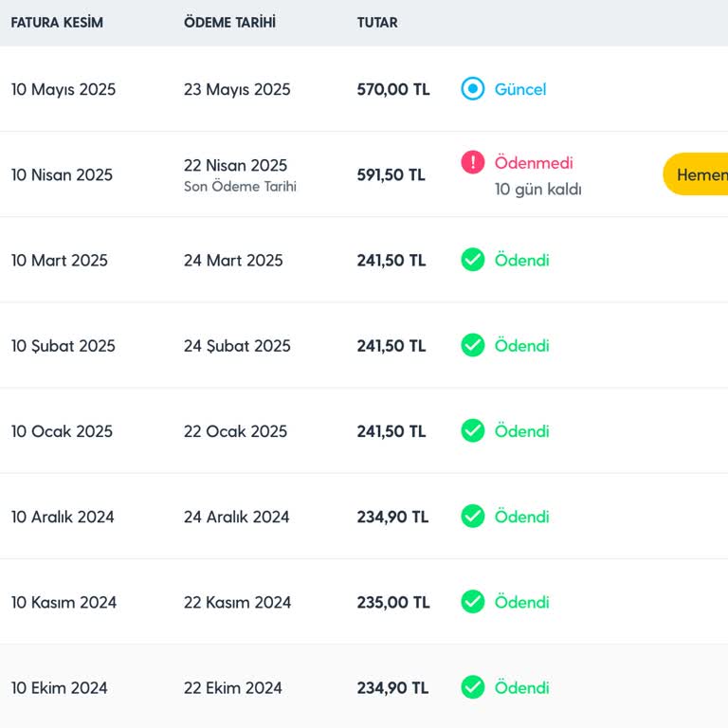Click the yellow Hemen payment button
This screenshot has width=728, height=728.
pyautogui.click(x=696, y=174)
